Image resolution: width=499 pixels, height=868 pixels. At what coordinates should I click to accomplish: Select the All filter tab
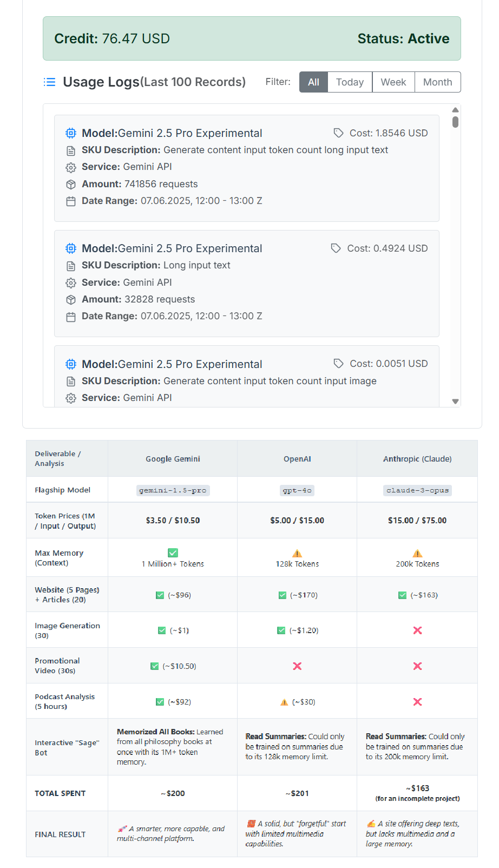point(313,82)
